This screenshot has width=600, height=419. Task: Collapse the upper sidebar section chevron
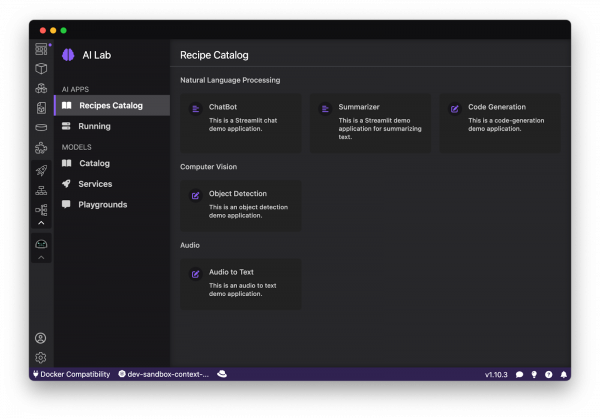pos(41,223)
